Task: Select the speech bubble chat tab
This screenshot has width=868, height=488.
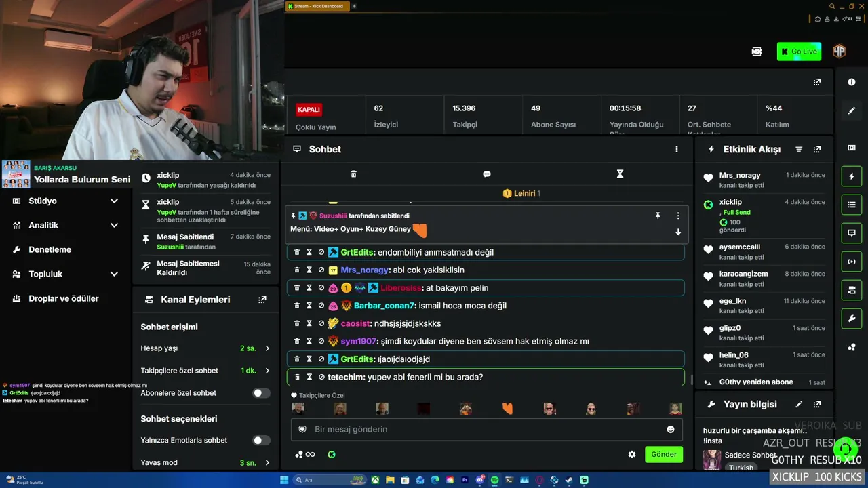Action: pos(486,174)
